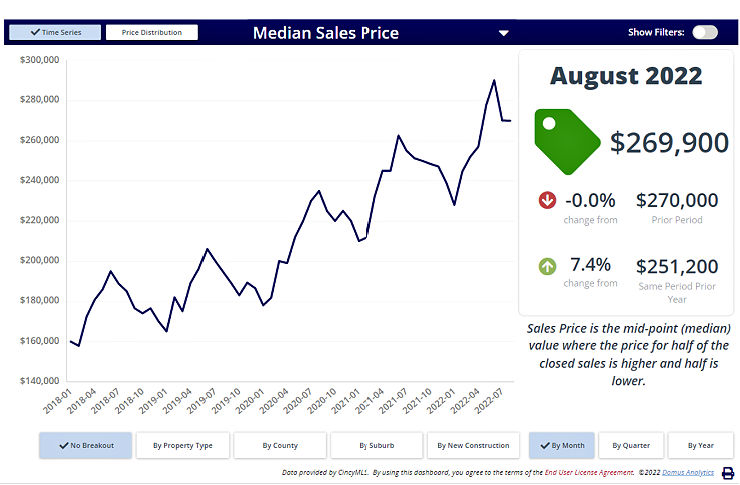Screen dimensions: 740x485
Task: Visit the Domus Analytics link
Action: pos(692,472)
